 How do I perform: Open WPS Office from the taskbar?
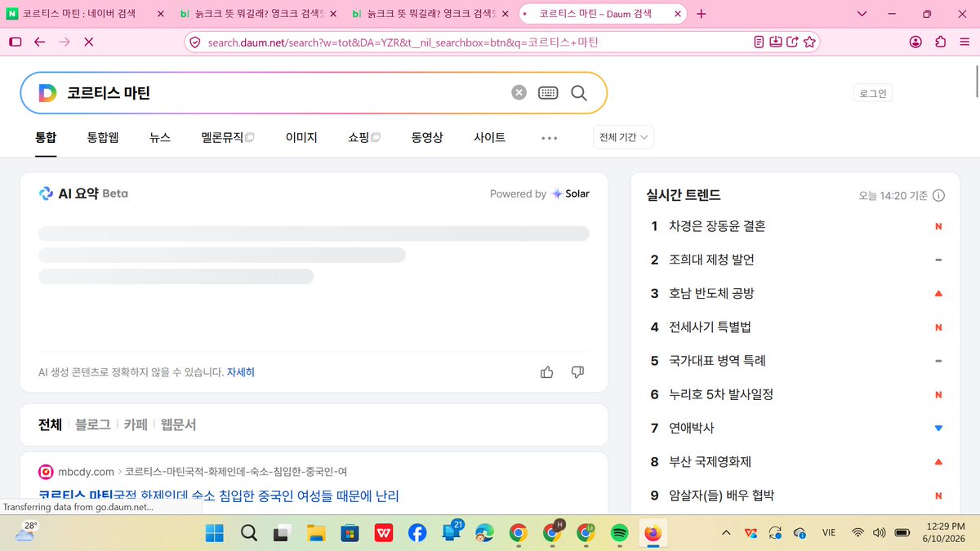coord(383,534)
